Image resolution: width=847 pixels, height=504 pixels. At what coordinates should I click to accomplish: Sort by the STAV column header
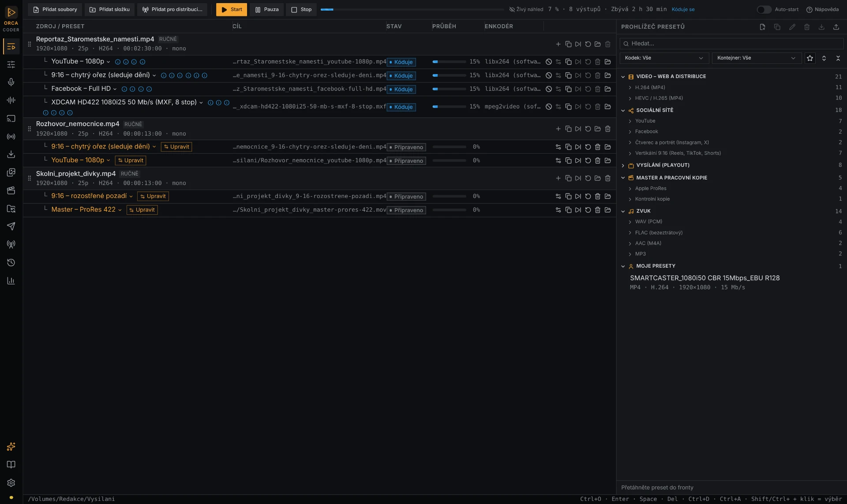394,26
